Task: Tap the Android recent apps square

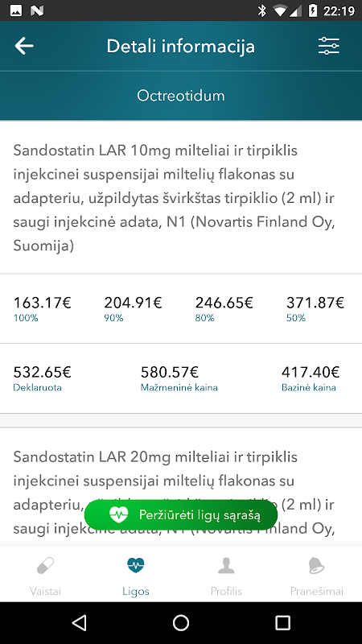Action: [x=283, y=622]
